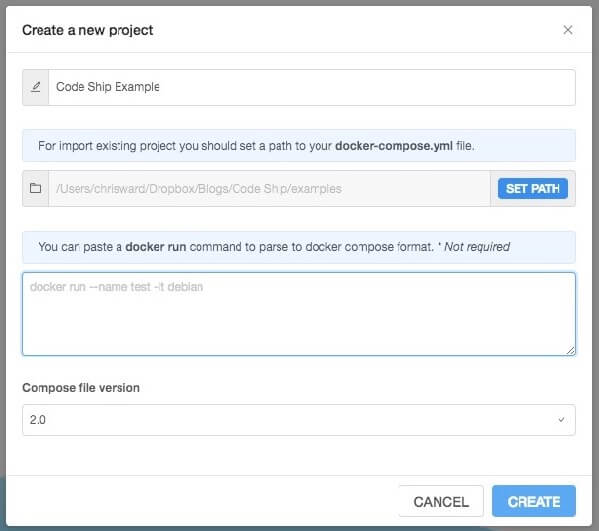
Task: Click the CREATE button
Action: point(534,501)
